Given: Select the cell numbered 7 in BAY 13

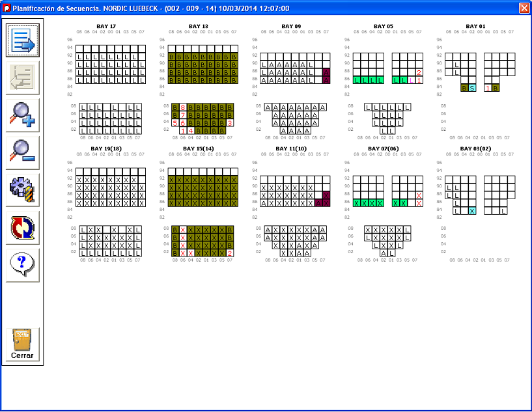Looking at the screenshot, I should pos(183,115).
